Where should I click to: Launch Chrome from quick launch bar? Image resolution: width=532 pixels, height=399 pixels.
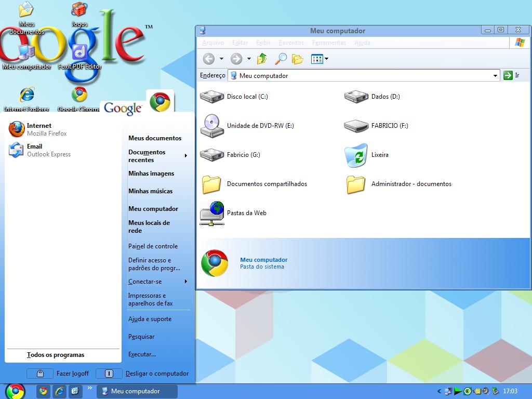[x=43, y=391]
